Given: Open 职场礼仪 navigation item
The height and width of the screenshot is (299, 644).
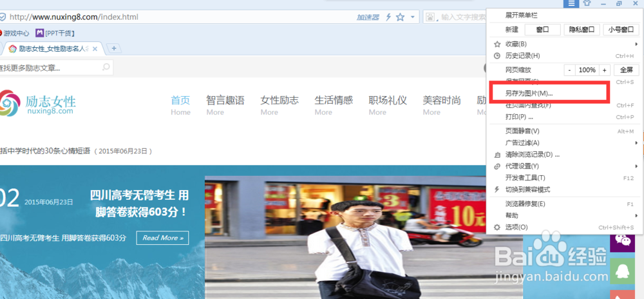Looking at the screenshot, I should pos(388,105).
